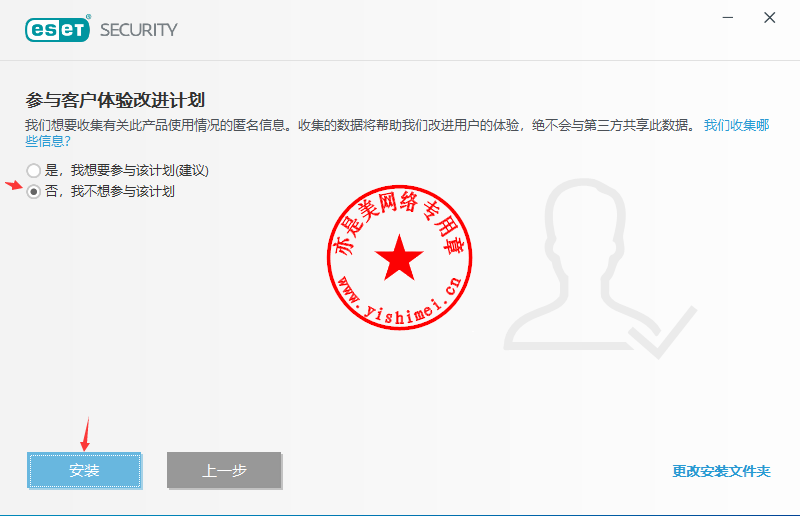Image resolution: width=800 pixels, height=516 pixels.
Task: Click the red arrow above the 安装 button
Action: click(x=86, y=434)
